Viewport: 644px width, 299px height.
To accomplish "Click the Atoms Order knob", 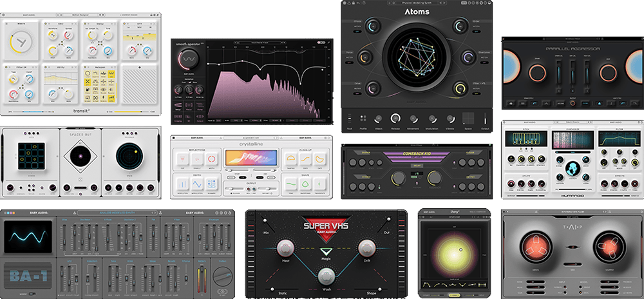I will [x=461, y=26].
